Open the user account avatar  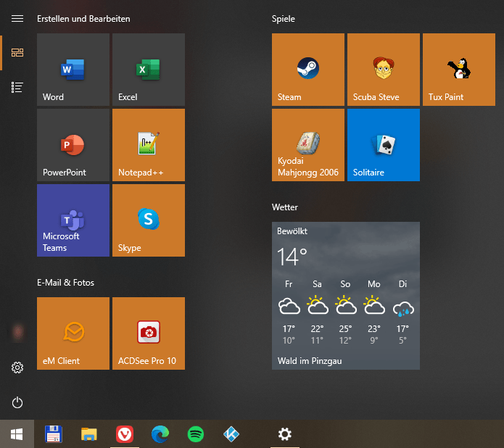17,332
